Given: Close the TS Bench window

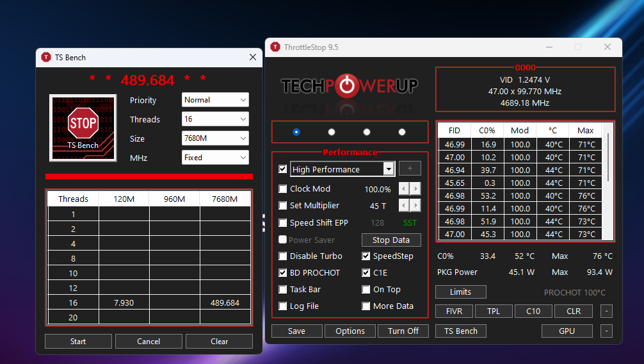Looking at the screenshot, I should (253, 57).
